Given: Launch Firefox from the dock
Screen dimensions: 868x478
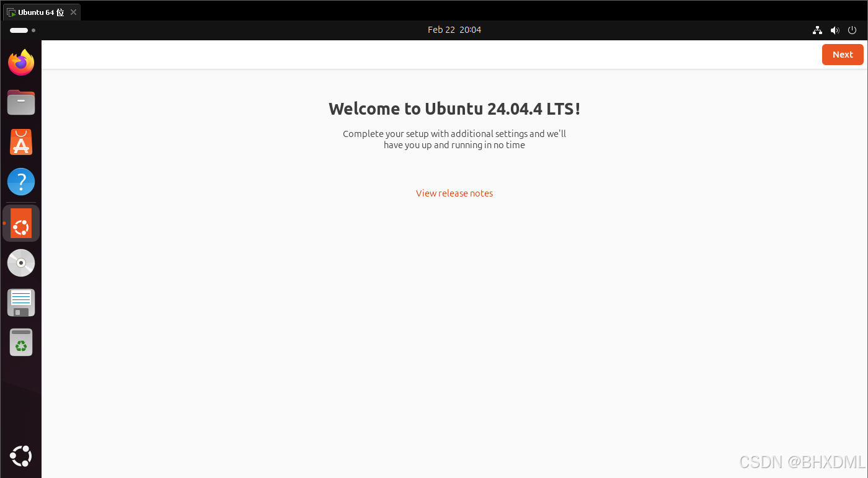Looking at the screenshot, I should pyautogui.click(x=21, y=63).
